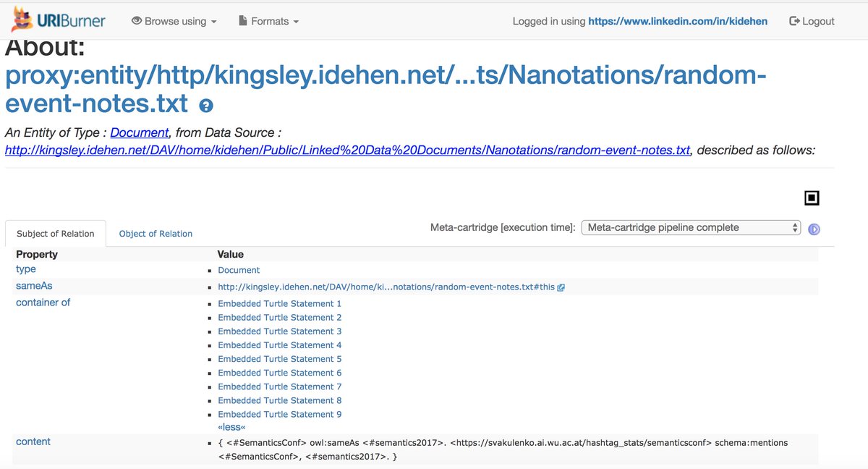Image resolution: width=868 pixels, height=469 pixels.
Task: Click the blue play icon beside the Meta-cartridge dropdown
Action: pyautogui.click(x=814, y=229)
